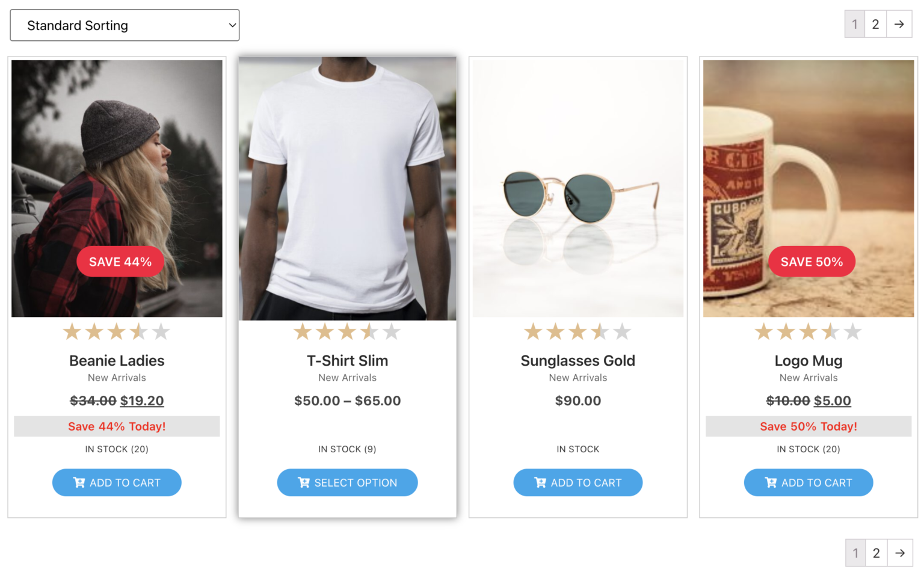Open the Standard Sorting dropdown
924x575 pixels.
(125, 25)
